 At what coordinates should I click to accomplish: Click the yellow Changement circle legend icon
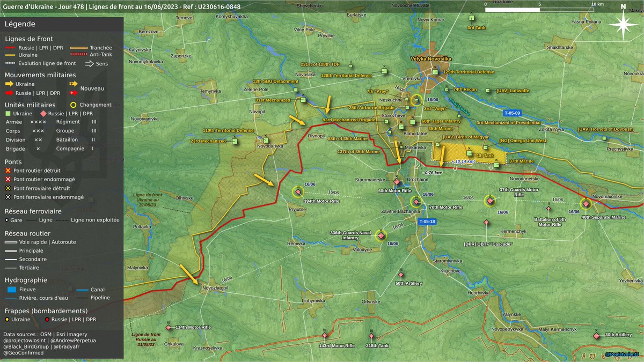click(75, 105)
